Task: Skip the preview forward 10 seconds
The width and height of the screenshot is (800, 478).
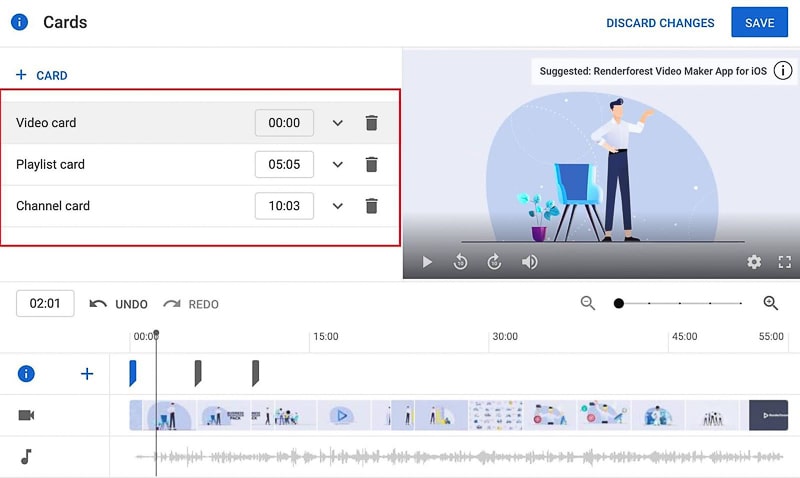Action: [x=494, y=262]
